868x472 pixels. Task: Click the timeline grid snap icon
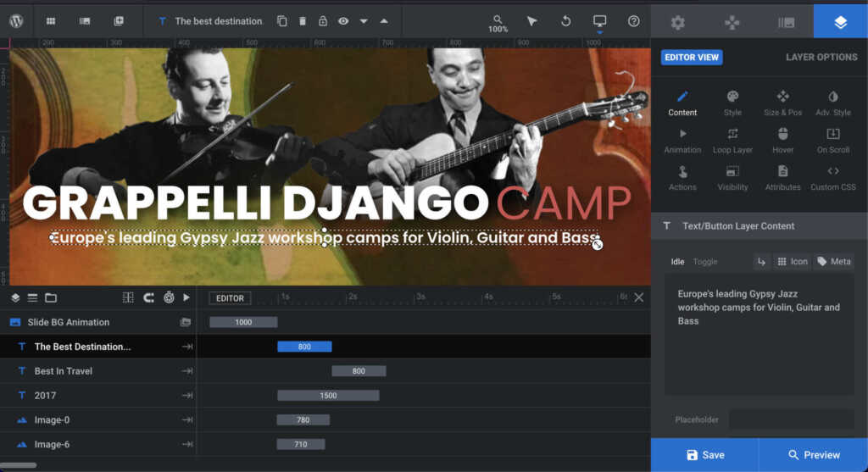[x=128, y=297]
